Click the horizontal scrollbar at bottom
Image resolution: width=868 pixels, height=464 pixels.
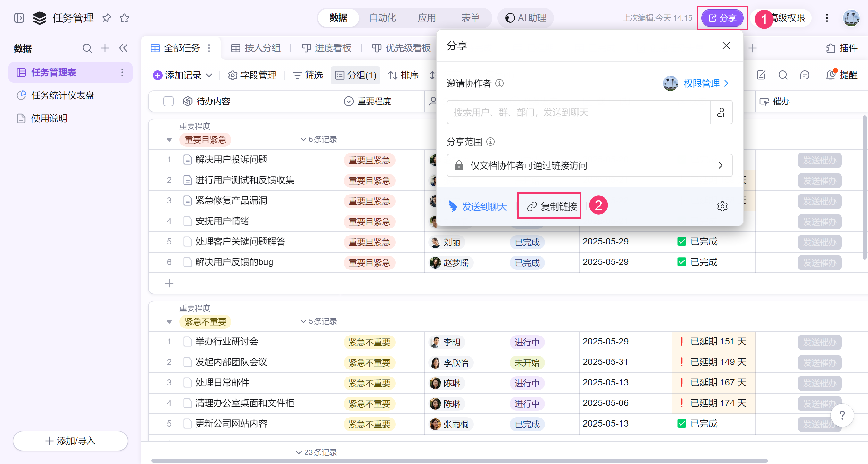coord(459,460)
